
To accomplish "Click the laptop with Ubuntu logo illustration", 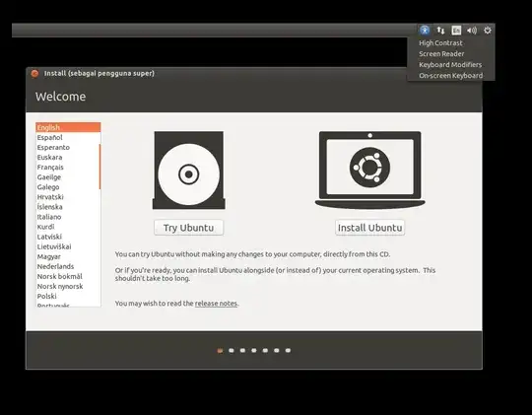I will pyautogui.click(x=369, y=170).
